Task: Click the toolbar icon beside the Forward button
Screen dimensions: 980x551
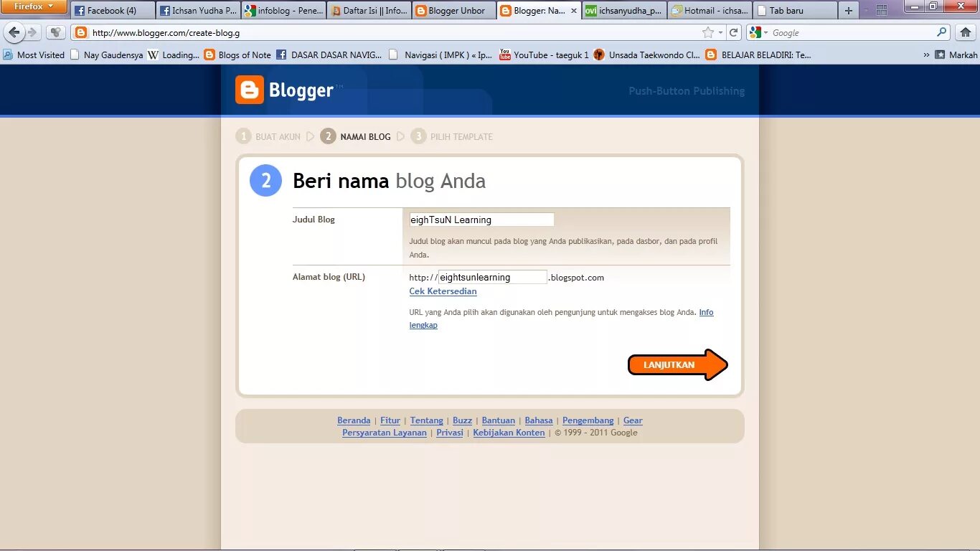Action: (x=56, y=32)
